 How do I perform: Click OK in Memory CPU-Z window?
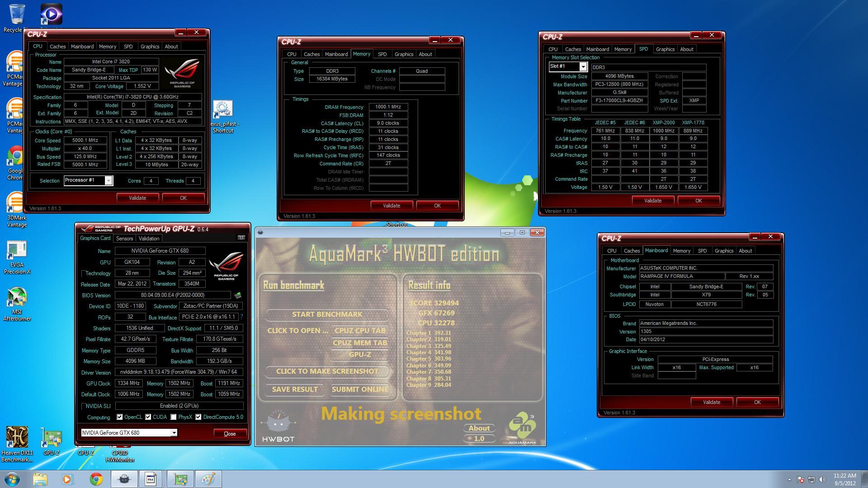pyautogui.click(x=437, y=206)
